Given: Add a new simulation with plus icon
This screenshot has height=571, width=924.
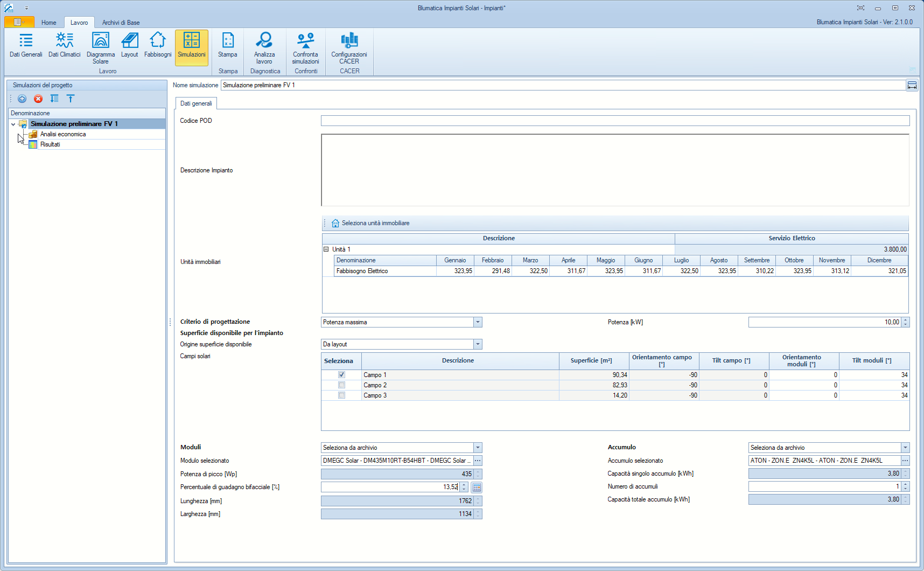Looking at the screenshot, I should [22, 99].
